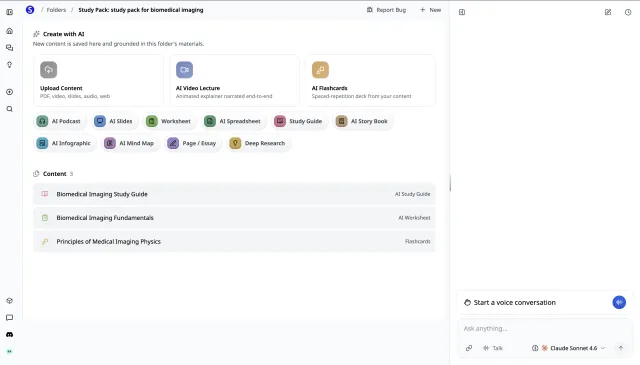
Task: Click the circular record icon in sidebar
Action: tap(9, 92)
